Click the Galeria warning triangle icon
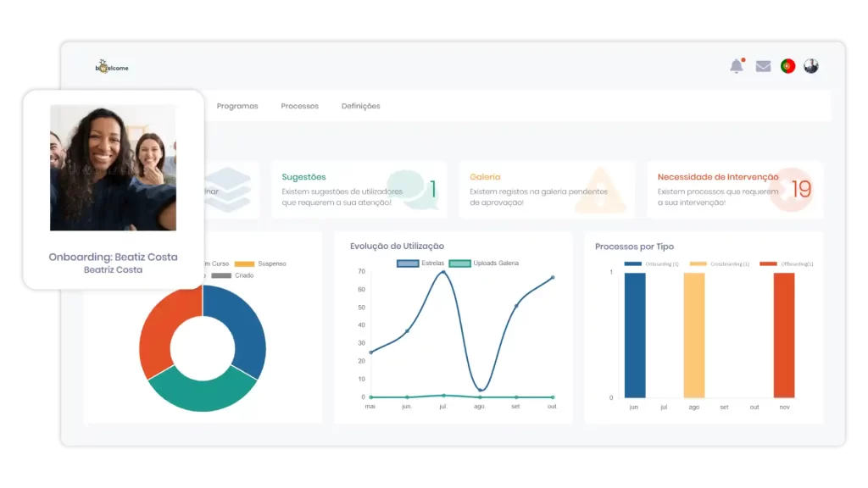The image size is (868, 488). pos(600,190)
